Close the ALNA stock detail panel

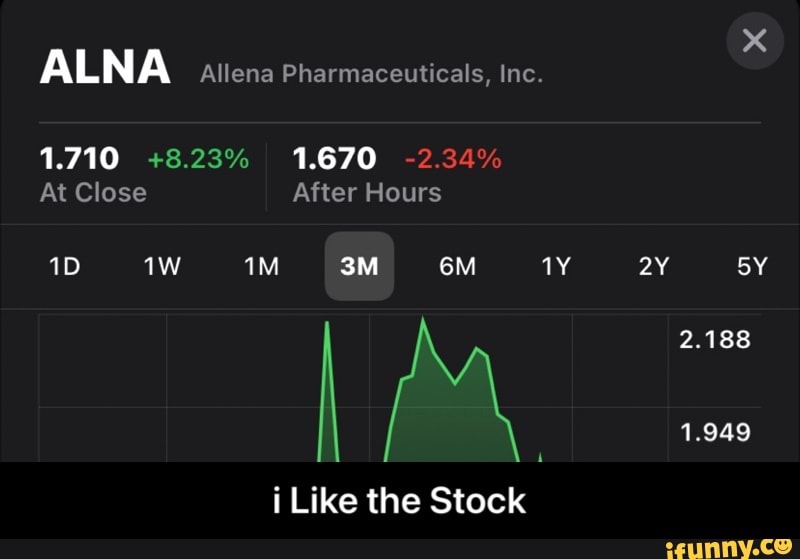point(755,41)
